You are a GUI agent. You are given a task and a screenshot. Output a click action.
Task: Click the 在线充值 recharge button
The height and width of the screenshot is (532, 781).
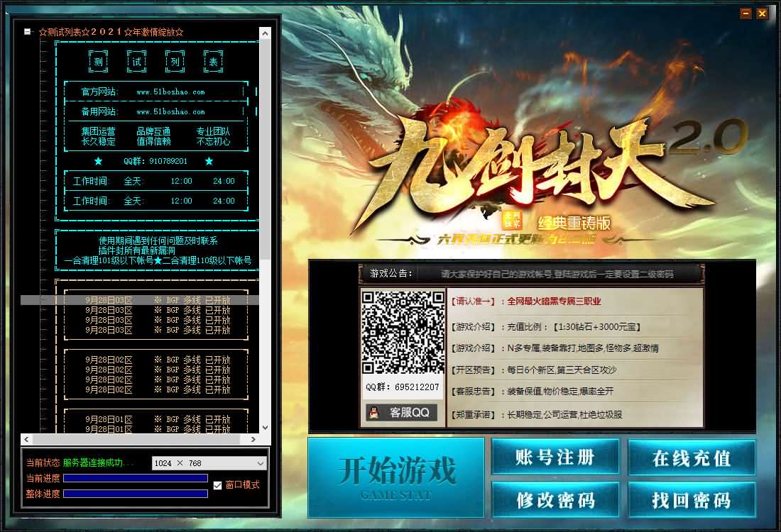[692, 458]
